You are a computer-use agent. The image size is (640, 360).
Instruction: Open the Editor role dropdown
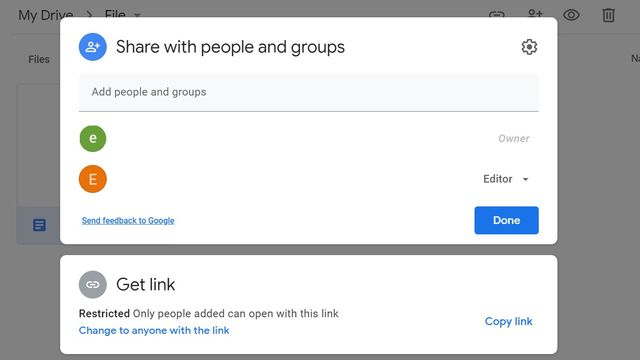point(506,179)
